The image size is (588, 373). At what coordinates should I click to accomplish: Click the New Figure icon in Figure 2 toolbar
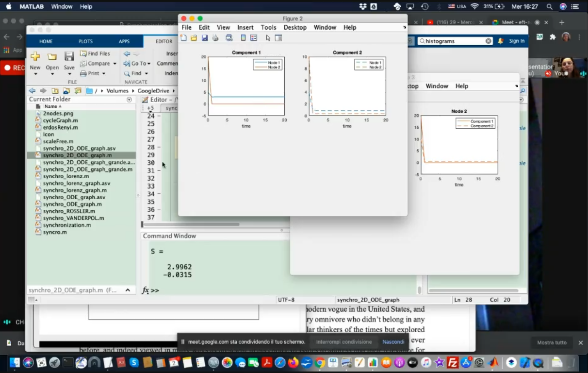click(183, 38)
